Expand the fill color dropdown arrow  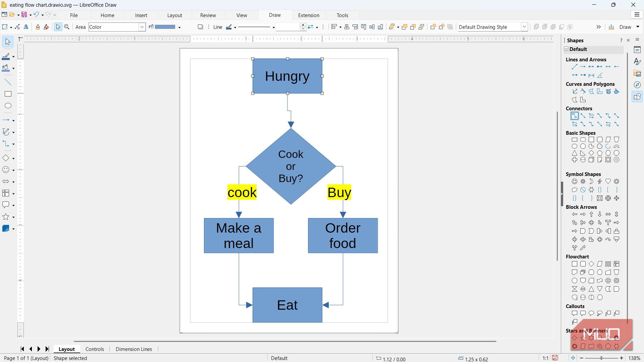tap(180, 27)
